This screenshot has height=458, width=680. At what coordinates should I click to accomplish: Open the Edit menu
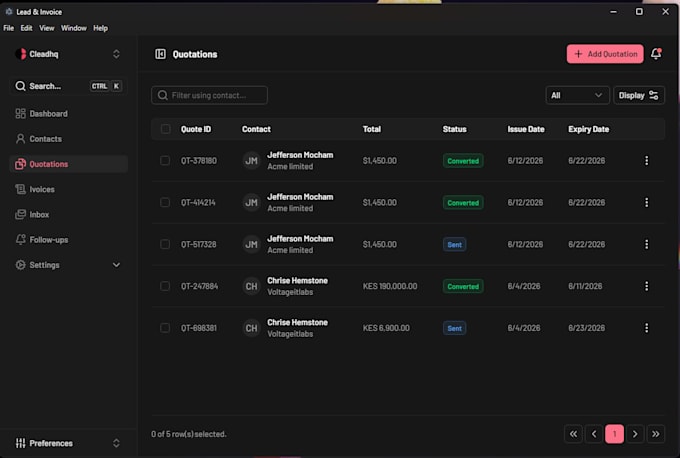pyautogui.click(x=26, y=28)
